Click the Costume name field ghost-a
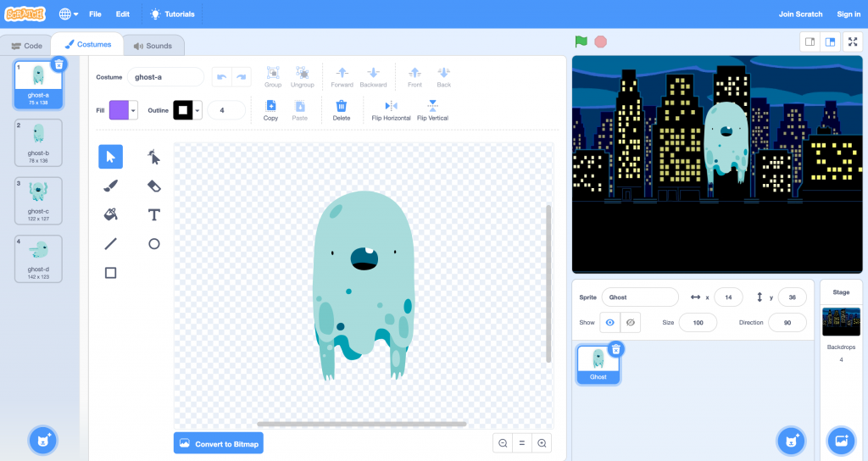The height and width of the screenshot is (461, 868). 165,77
